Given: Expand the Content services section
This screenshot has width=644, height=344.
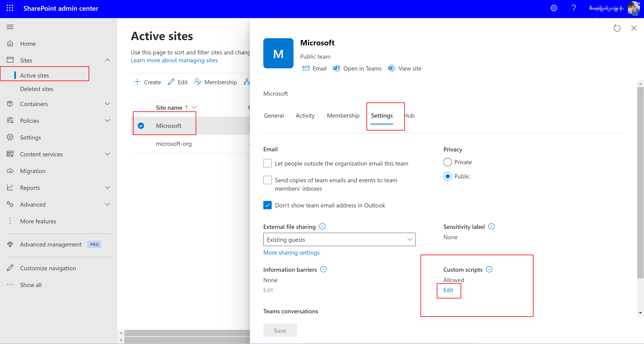Looking at the screenshot, I should [x=108, y=154].
